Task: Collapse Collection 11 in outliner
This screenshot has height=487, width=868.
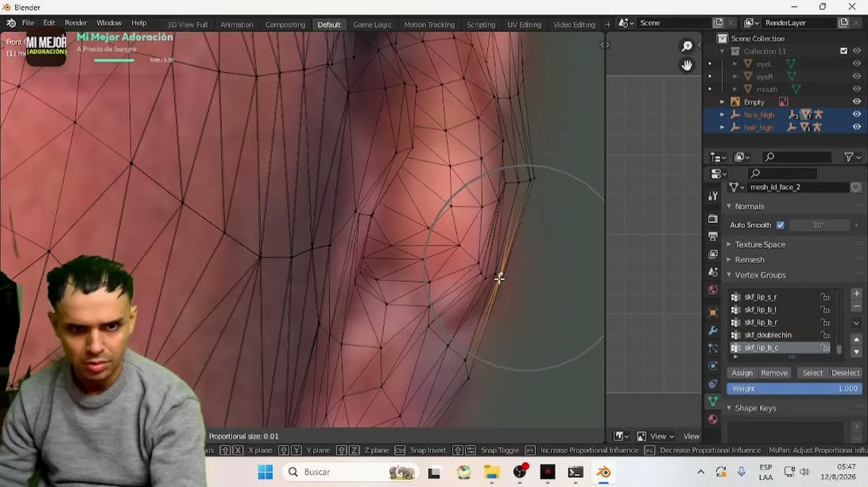Action: click(x=722, y=51)
